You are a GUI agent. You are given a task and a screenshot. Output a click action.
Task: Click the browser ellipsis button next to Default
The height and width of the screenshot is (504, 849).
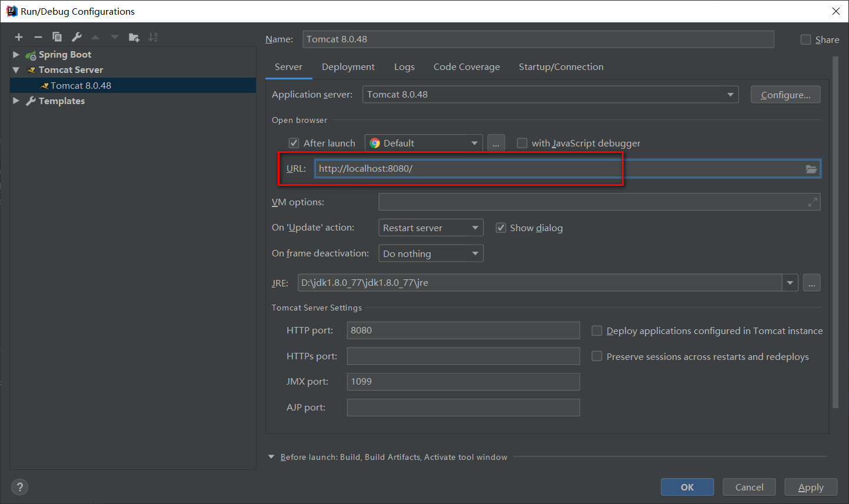[x=496, y=143]
